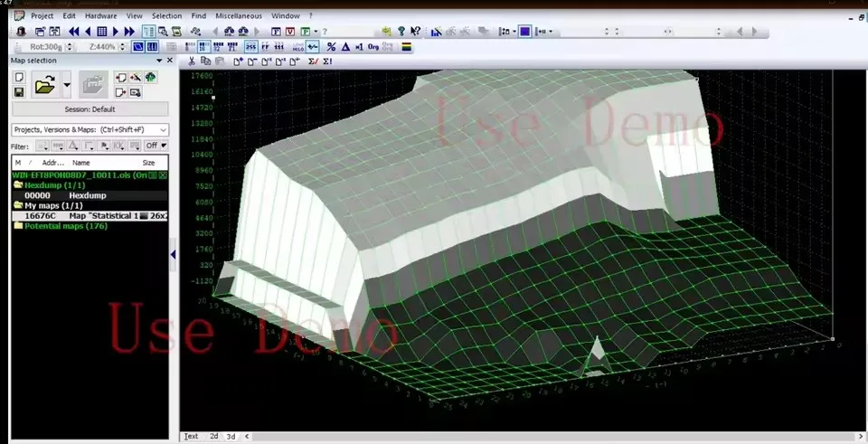Click the delta difference icon
The image size is (868, 444).
pyautogui.click(x=344, y=46)
